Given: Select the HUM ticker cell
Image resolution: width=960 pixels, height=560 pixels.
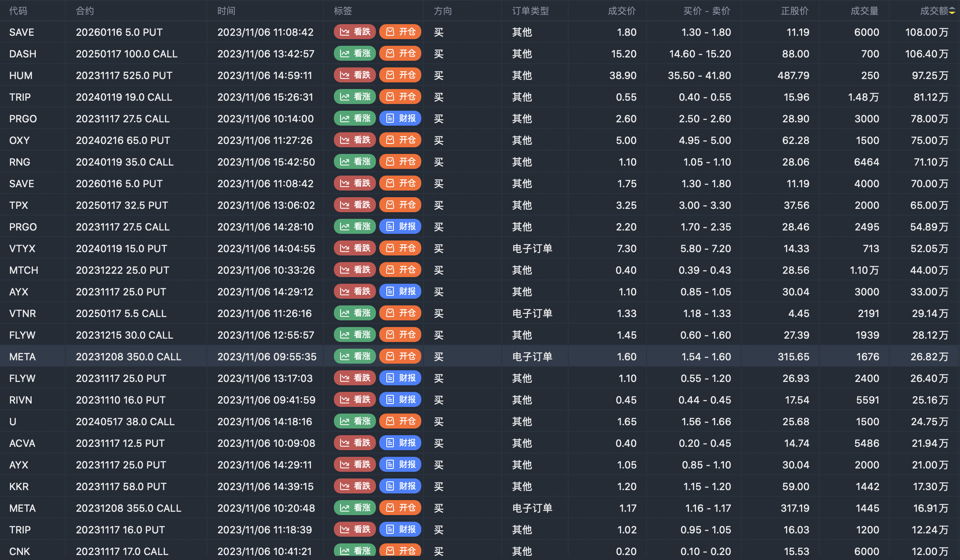Looking at the screenshot, I should pos(21,75).
